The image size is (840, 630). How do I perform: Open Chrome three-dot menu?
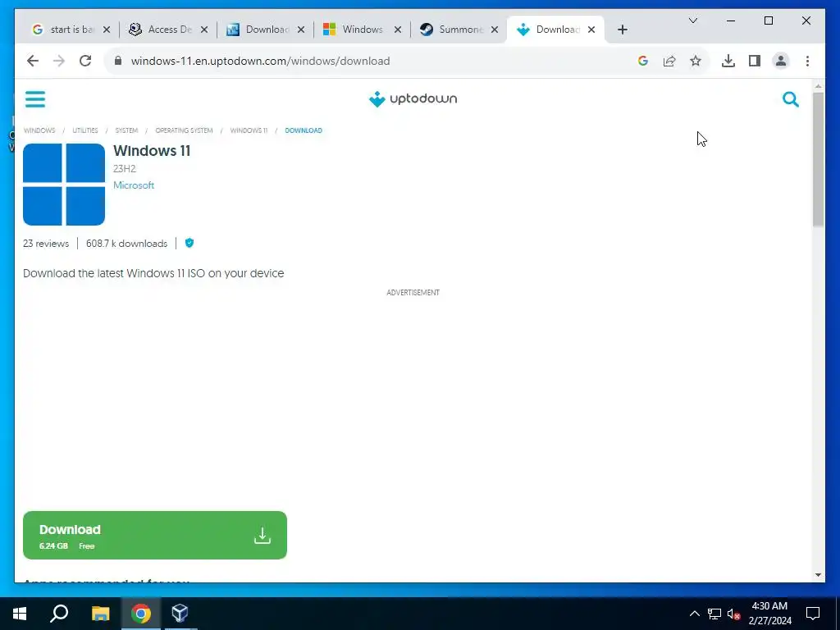point(807,61)
